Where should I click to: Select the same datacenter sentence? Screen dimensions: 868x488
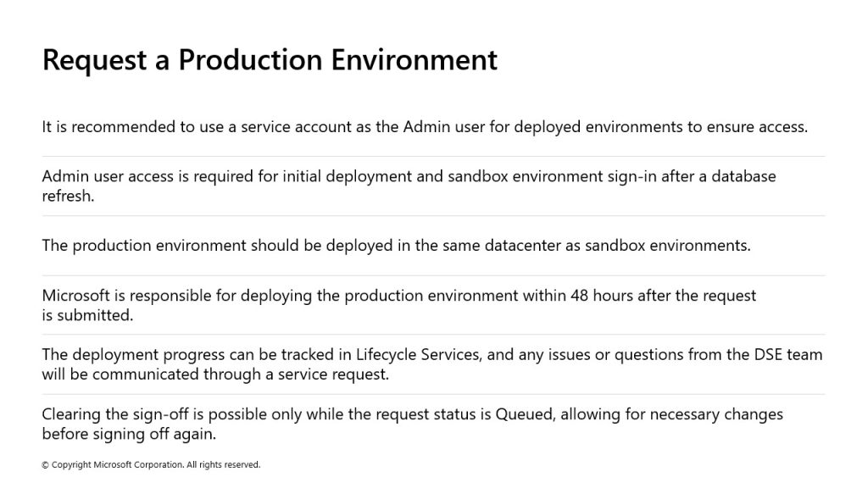pyautogui.click(x=397, y=246)
